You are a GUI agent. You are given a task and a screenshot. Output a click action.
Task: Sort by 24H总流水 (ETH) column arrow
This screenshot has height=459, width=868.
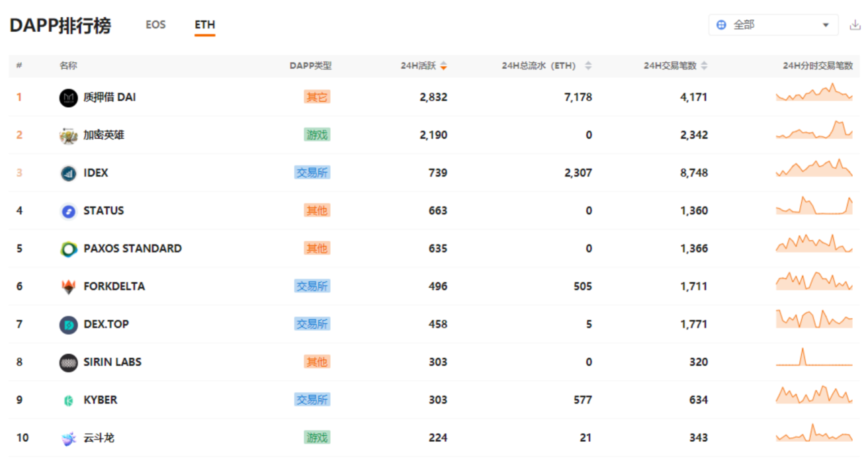pyautogui.click(x=588, y=66)
